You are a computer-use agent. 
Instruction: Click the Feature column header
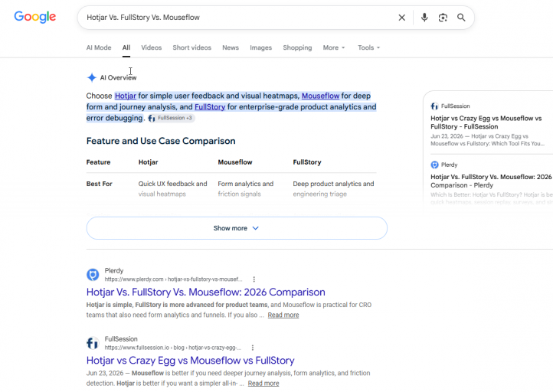[98, 162]
